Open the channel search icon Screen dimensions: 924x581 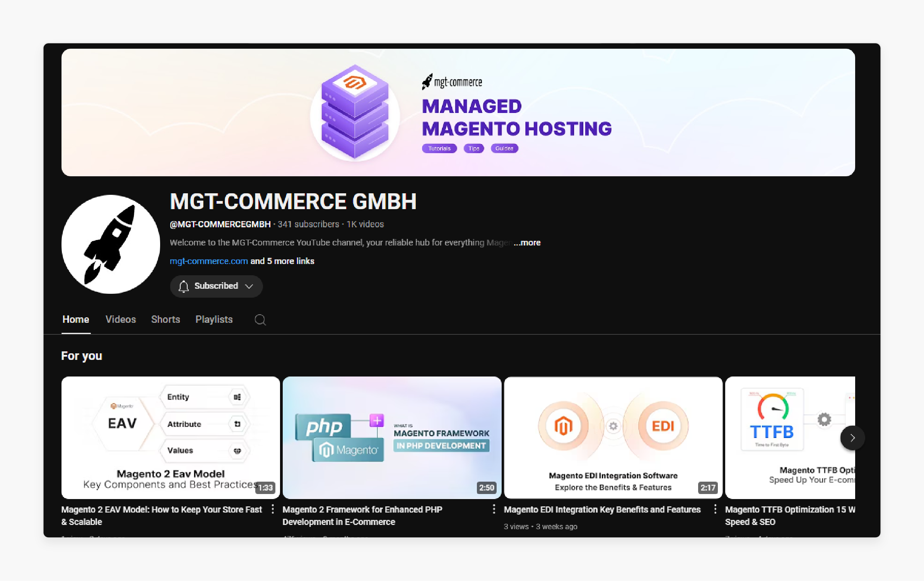click(x=260, y=320)
